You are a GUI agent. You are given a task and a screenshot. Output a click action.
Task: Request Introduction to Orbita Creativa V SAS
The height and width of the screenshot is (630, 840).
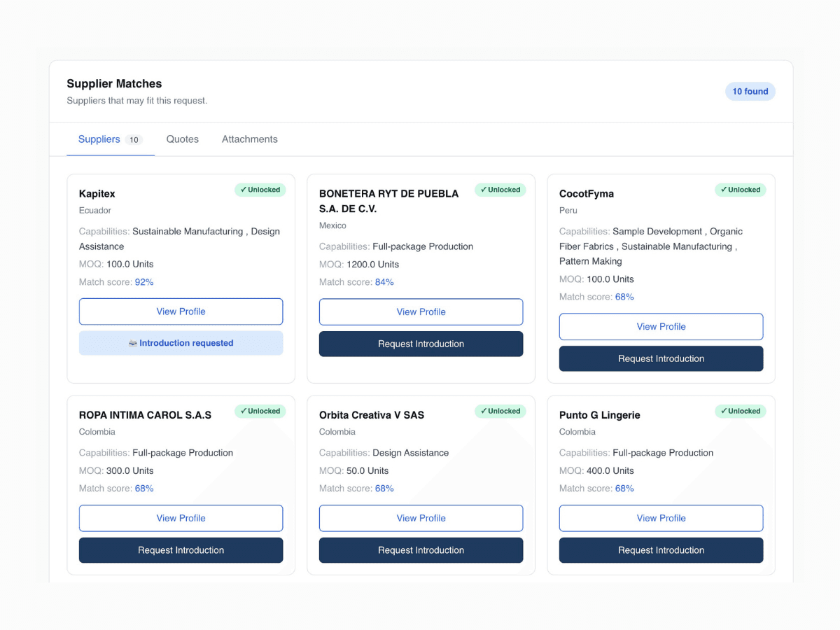pos(421,550)
